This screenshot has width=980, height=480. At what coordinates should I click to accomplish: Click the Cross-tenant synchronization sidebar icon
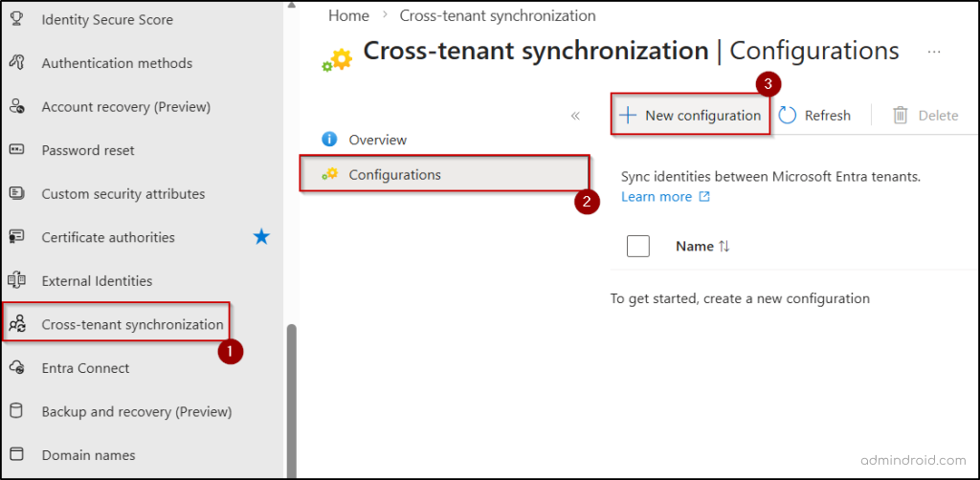(x=17, y=324)
